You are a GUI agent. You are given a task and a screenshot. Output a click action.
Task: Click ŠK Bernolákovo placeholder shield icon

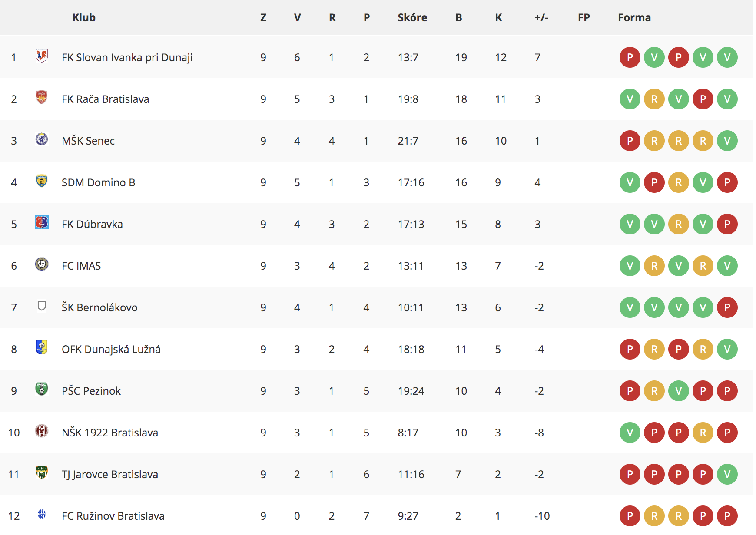tap(42, 306)
